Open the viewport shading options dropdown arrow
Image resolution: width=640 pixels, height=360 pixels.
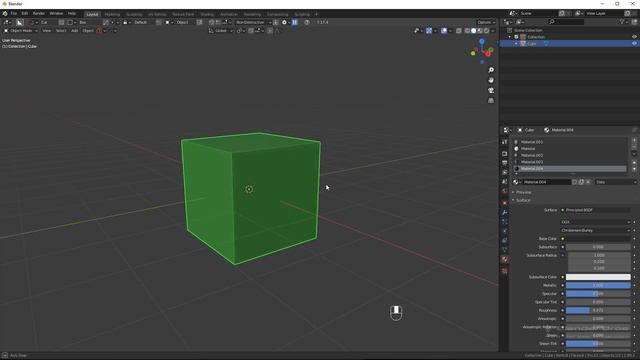coord(493,31)
